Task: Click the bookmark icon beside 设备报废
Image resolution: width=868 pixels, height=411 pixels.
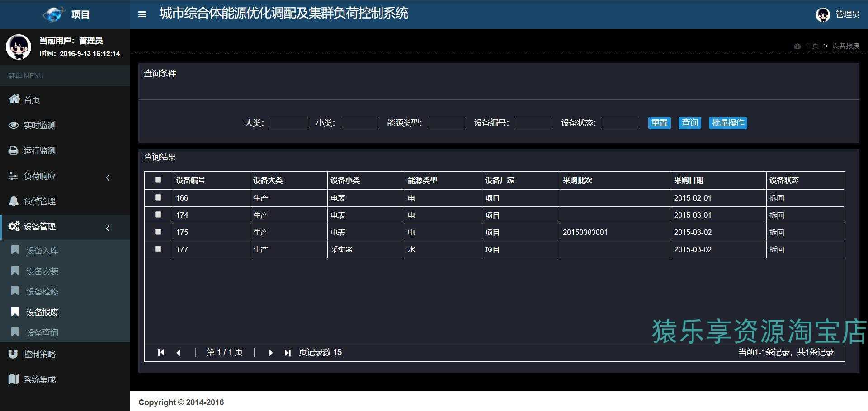Action: [x=15, y=312]
